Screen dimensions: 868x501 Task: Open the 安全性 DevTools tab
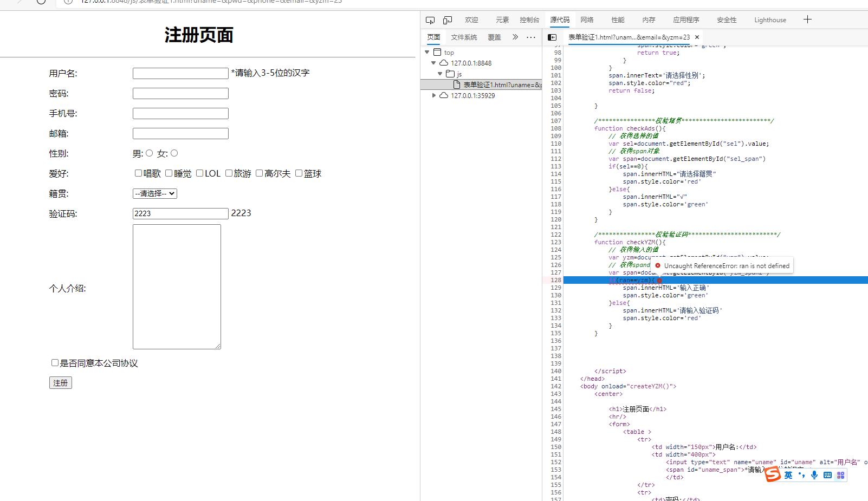[727, 20]
